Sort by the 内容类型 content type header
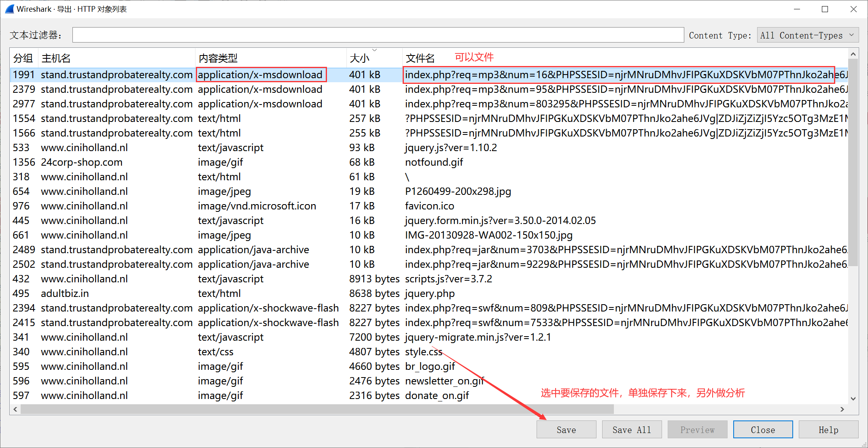Image resolution: width=868 pixels, height=448 pixels. [x=218, y=58]
